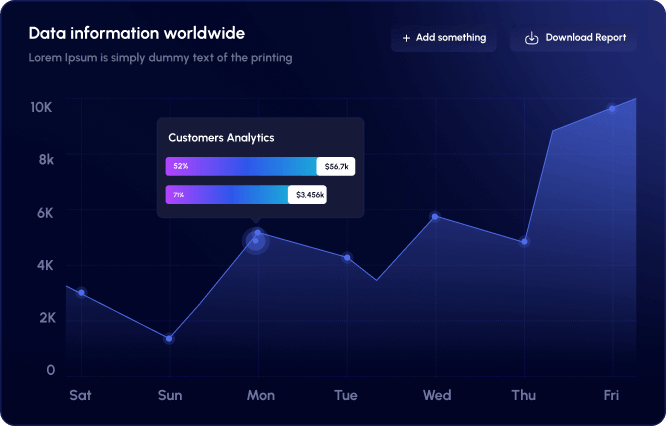Click the $3,456k value badge
Image resolution: width=667 pixels, height=426 pixels.
pos(308,194)
